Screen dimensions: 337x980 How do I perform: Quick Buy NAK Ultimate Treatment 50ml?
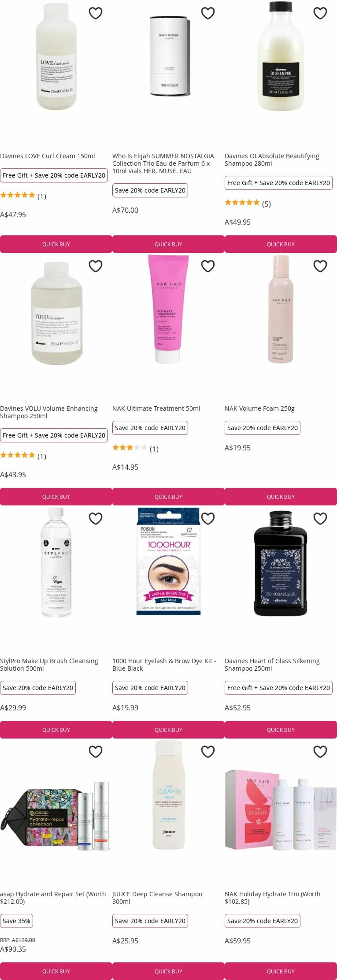[x=168, y=497]
